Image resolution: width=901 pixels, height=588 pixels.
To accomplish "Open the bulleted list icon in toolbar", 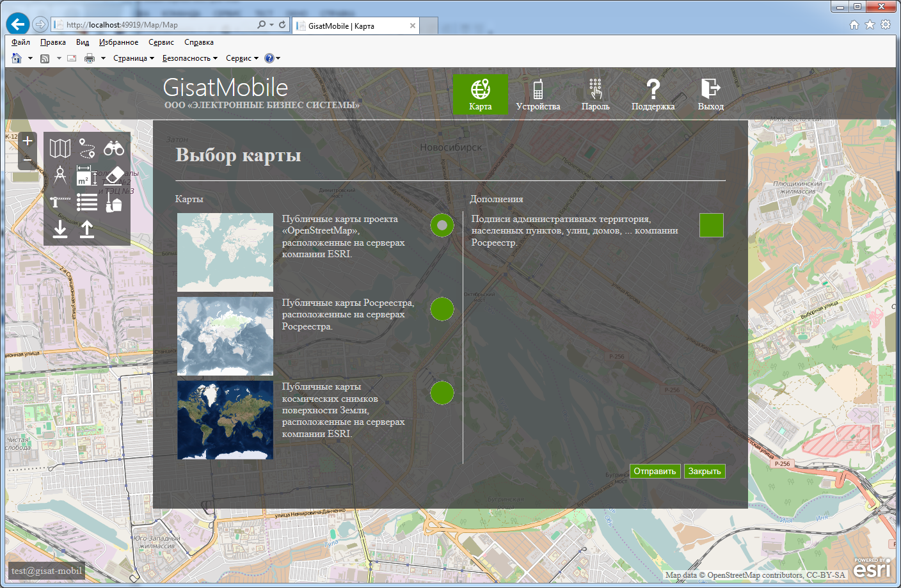I will tap(87, 202).
